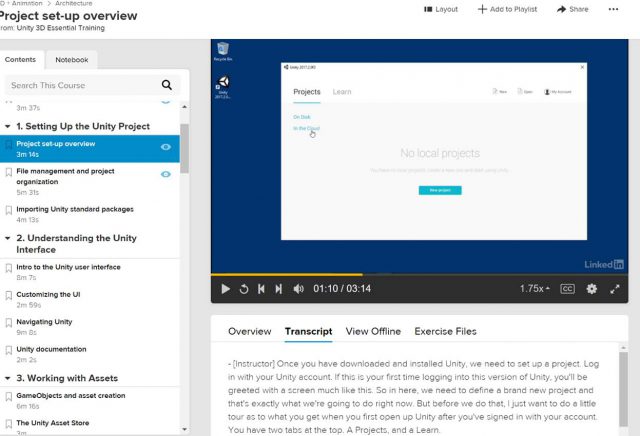Collapse Working with Assets section
Image resolution: width=640 pixels, height=436 pixels.
[7, 378]
